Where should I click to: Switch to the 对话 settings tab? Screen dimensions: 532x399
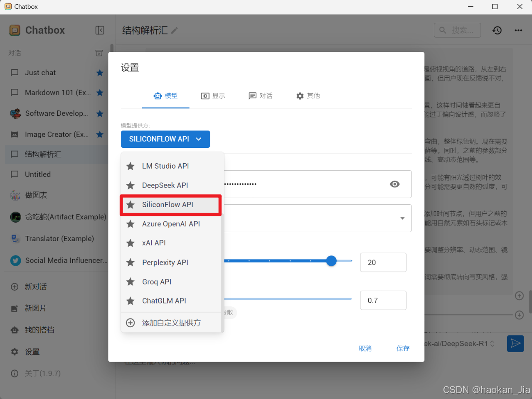260,96
